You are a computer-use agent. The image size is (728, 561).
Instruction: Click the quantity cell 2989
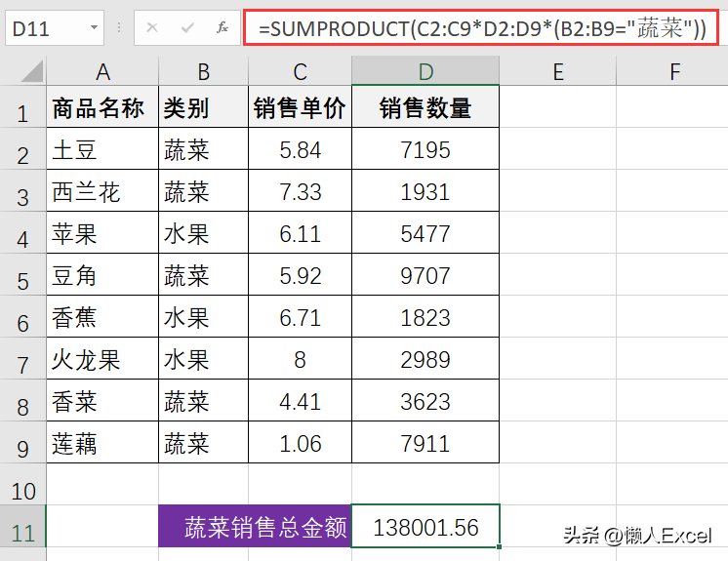click(x=425, y=359)
